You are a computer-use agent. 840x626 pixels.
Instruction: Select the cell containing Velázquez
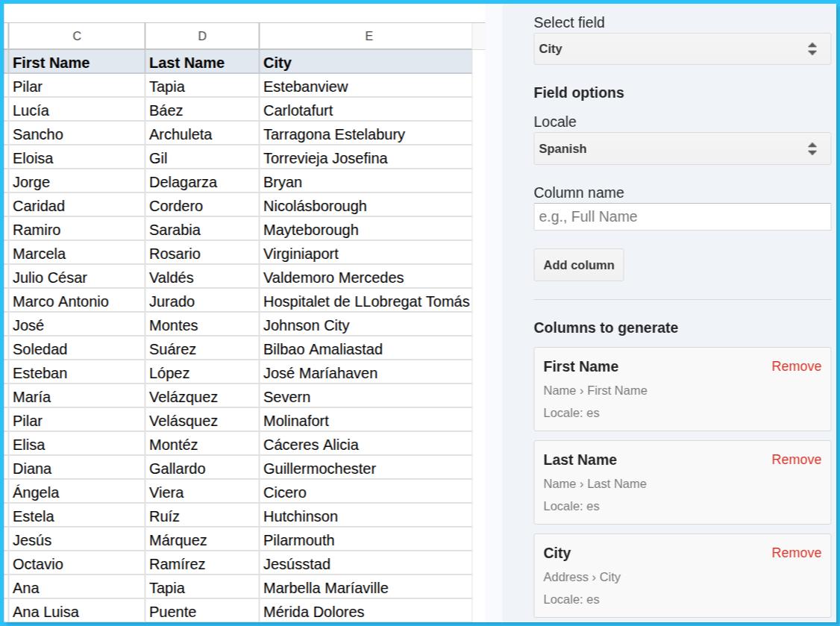[201, 396]
